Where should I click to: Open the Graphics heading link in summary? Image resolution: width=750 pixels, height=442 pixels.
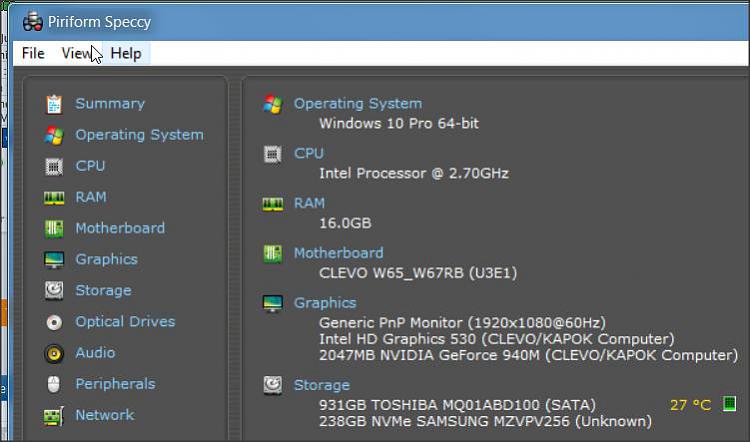click(x=325, y=303)
